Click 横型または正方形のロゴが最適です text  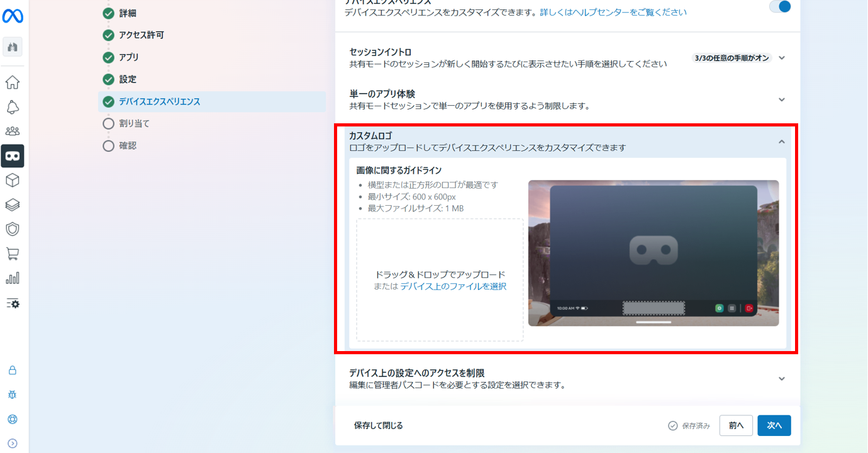(x=433, y=185)
